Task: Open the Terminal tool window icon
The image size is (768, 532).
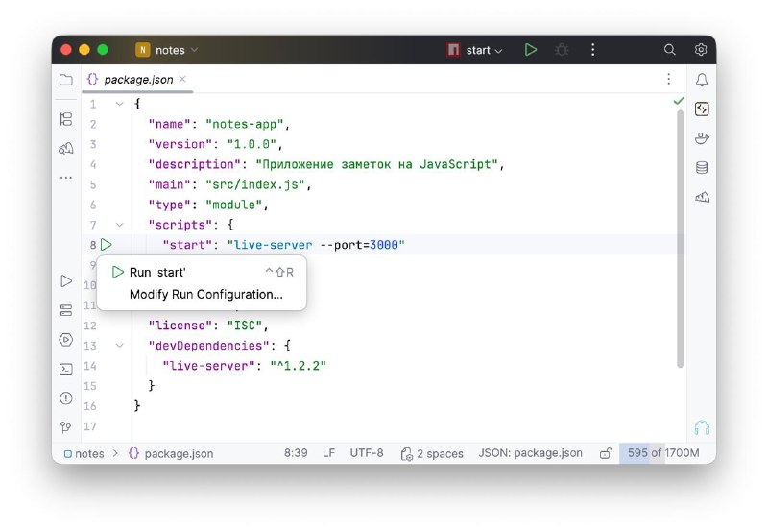Action: click(x=66, y=369)
